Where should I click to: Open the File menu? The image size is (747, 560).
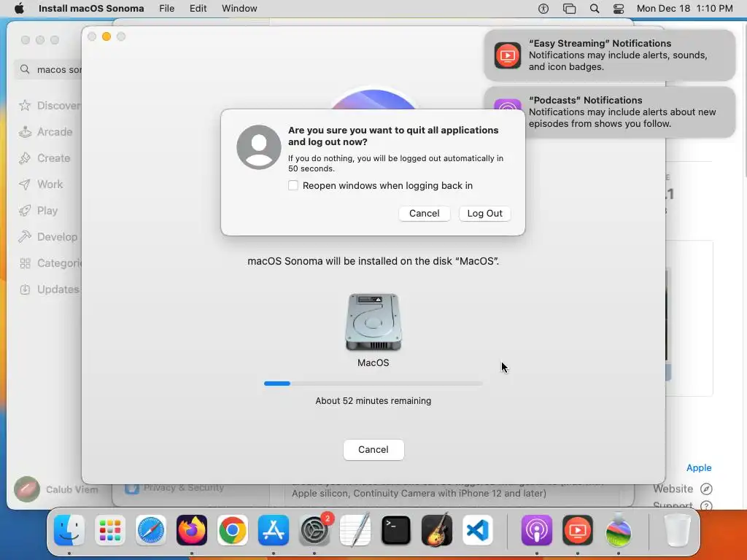tap(167, 8)
